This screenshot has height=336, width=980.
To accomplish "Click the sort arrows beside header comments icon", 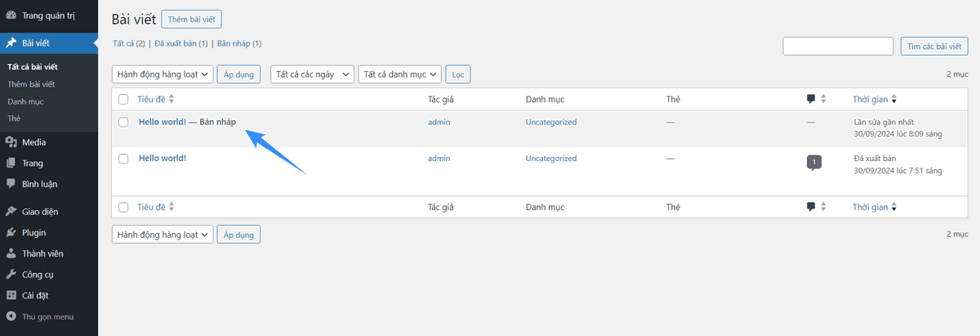I will (823, 99).
